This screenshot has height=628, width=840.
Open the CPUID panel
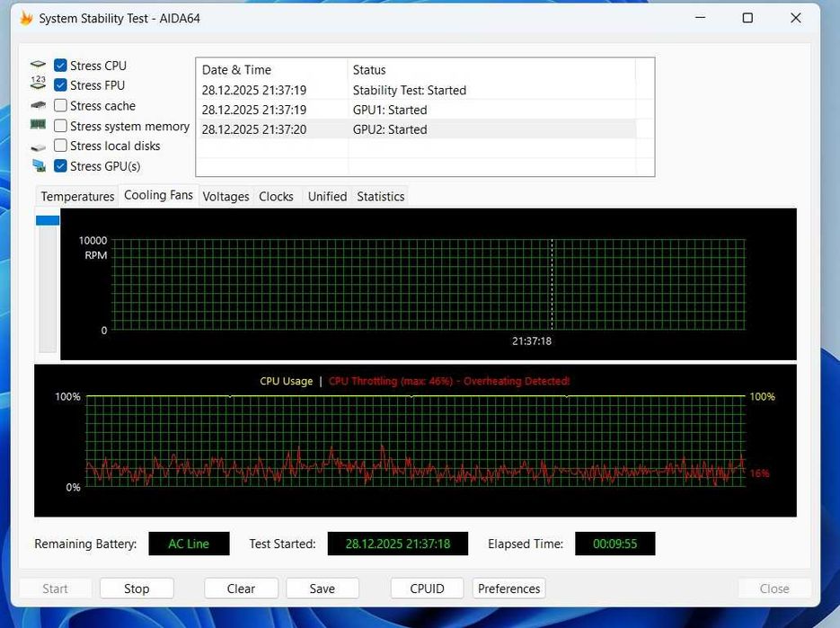(427, 588)
